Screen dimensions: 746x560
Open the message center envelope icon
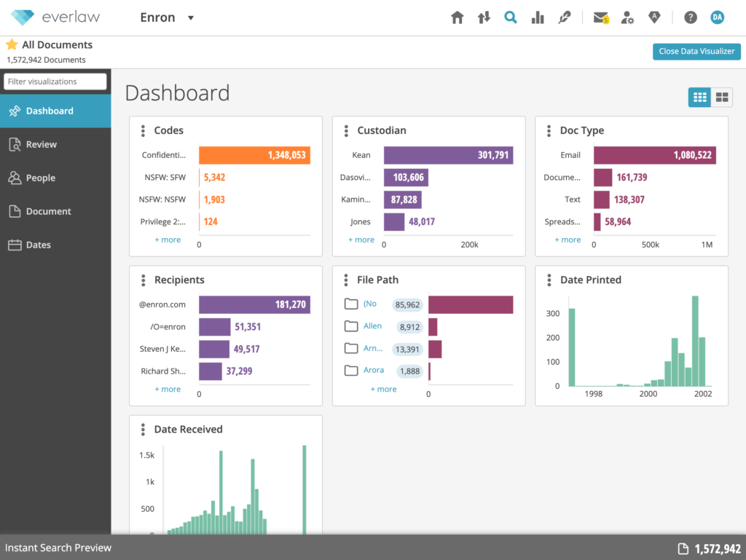coord(600,17)
